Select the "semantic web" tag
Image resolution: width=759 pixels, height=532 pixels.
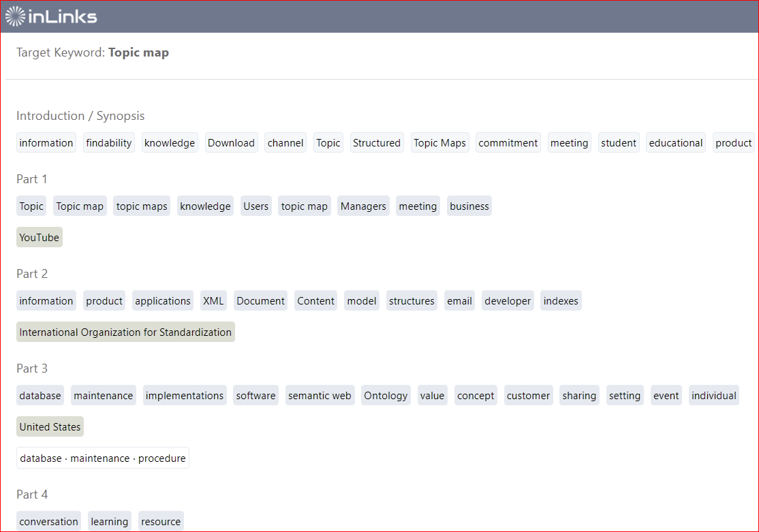(x=320, y=396)
